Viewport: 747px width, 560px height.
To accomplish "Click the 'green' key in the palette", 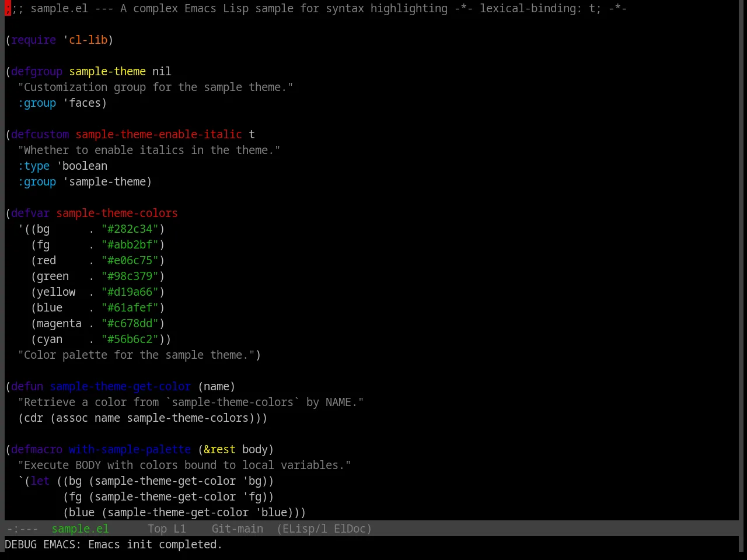I will 53,276.
